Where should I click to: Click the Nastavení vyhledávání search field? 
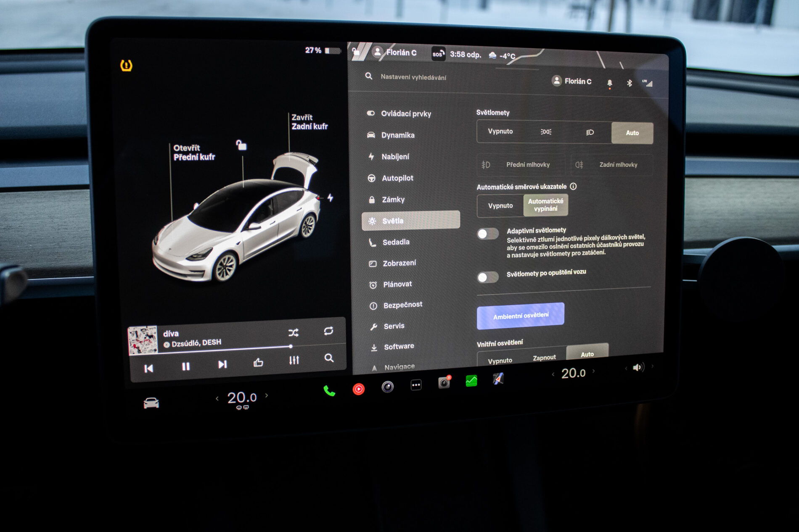(x=413, y=77)
